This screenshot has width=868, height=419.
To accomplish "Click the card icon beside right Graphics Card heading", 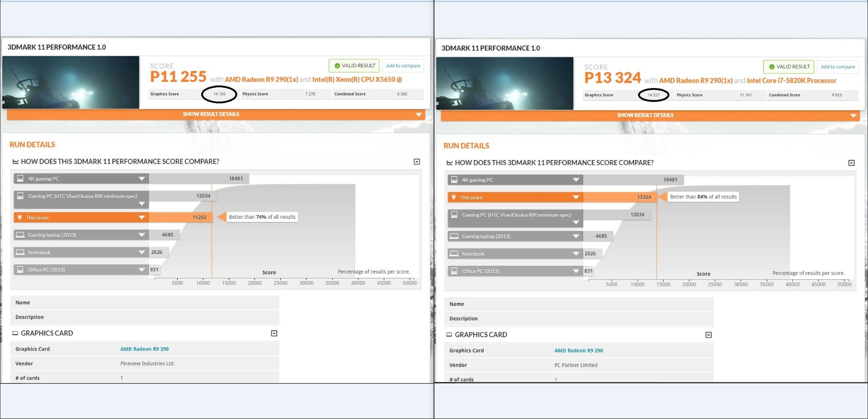I will 449,335.
